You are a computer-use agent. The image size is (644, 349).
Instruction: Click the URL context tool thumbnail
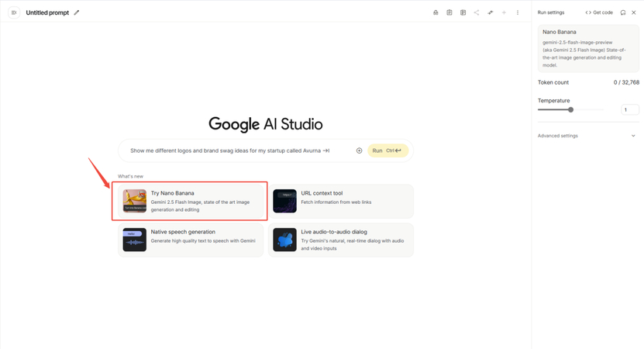(284, 201)
